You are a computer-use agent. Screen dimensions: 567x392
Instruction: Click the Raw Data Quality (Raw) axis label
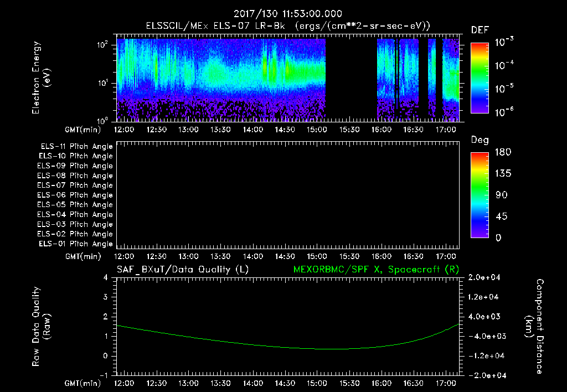click(x=41, y=327)
